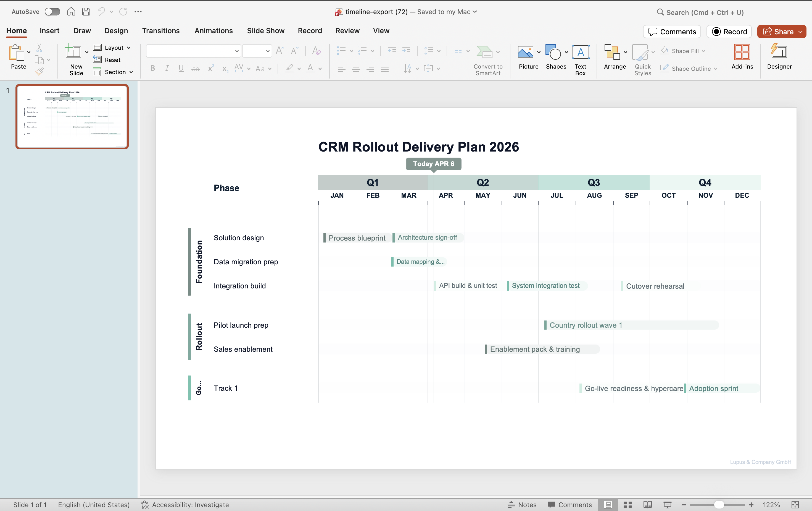The height and width of the screenshot is (511, 812).
Task: Toggle bold formatting
Action: click(153, 68)
